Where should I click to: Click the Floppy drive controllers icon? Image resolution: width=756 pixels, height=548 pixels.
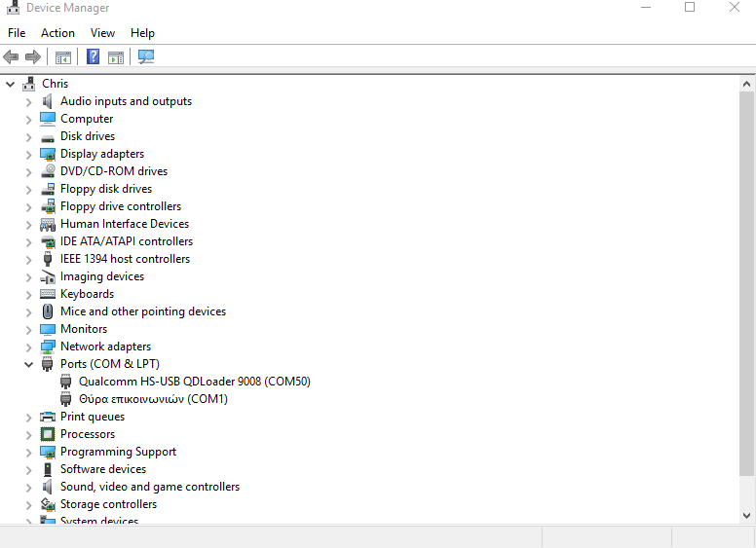click(48, 206)
